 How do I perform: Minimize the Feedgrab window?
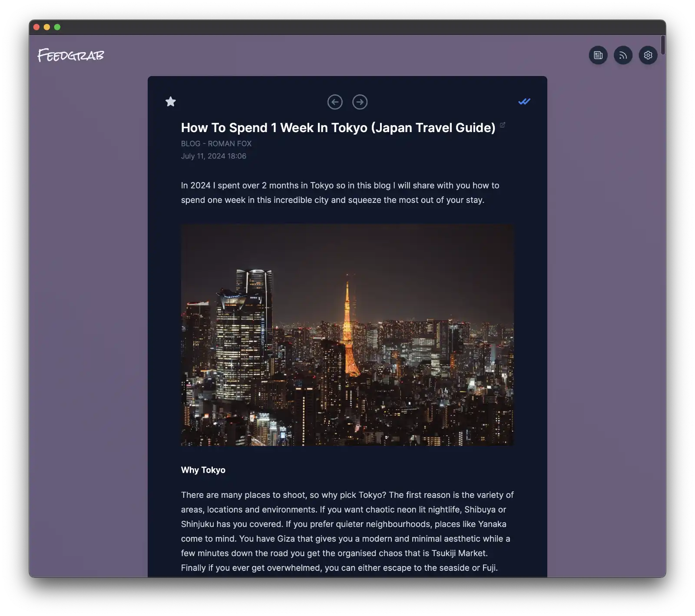(x=46, y=26)
